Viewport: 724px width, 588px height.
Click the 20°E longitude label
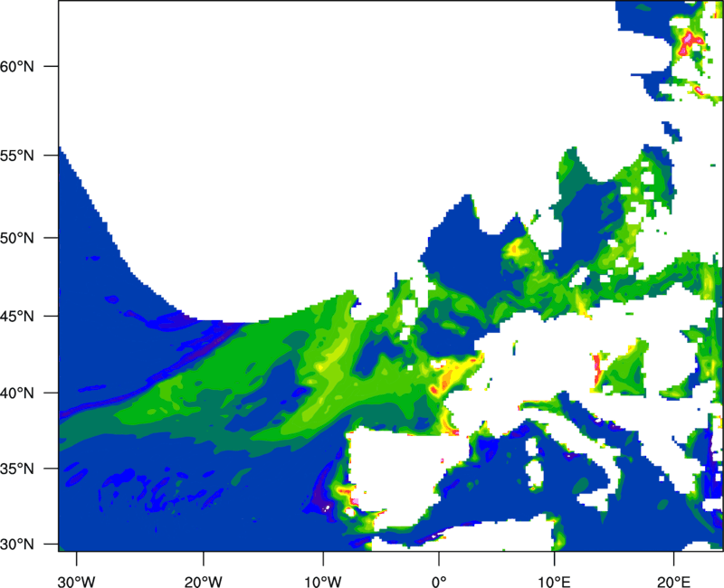click(673, 582)
